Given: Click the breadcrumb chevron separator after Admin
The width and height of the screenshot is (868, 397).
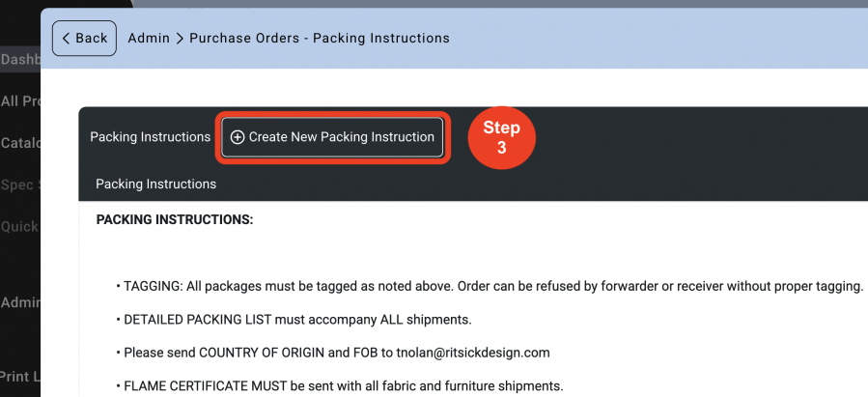Looking at the screenshot, I should click(x=180, y=39).
